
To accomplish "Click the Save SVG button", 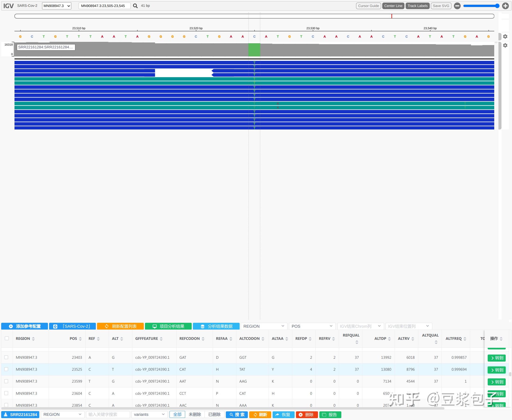I will click(x=441, y=6).
